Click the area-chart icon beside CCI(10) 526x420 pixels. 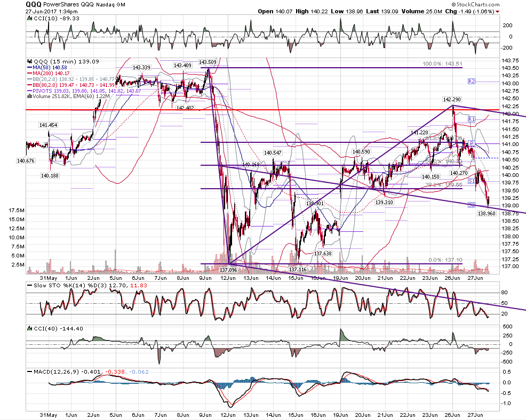(x=30, y=19)
